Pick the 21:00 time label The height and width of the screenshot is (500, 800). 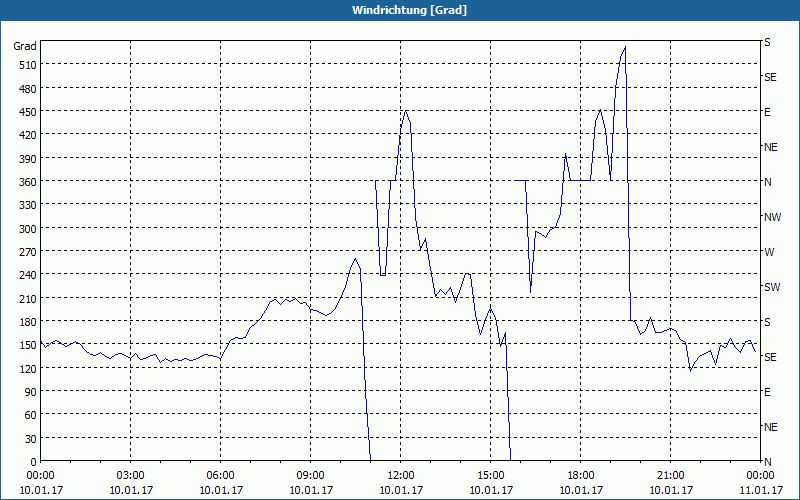click(x=670, y=476)
